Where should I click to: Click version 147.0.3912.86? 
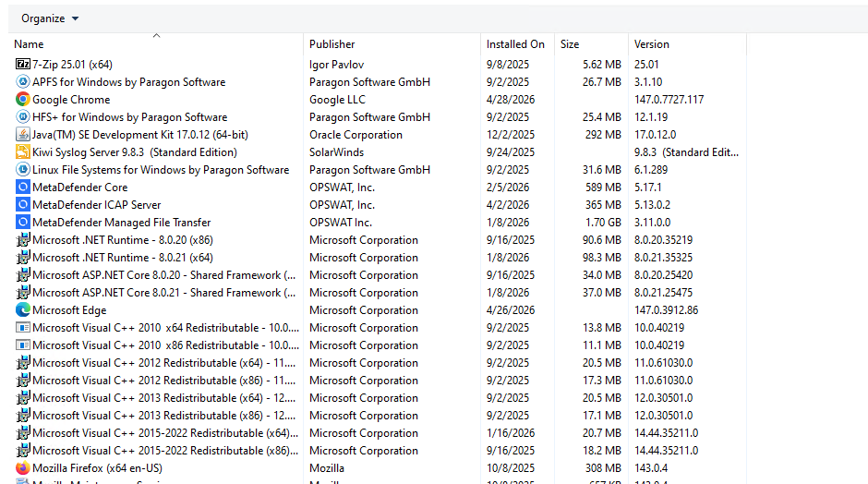[666, 310]
